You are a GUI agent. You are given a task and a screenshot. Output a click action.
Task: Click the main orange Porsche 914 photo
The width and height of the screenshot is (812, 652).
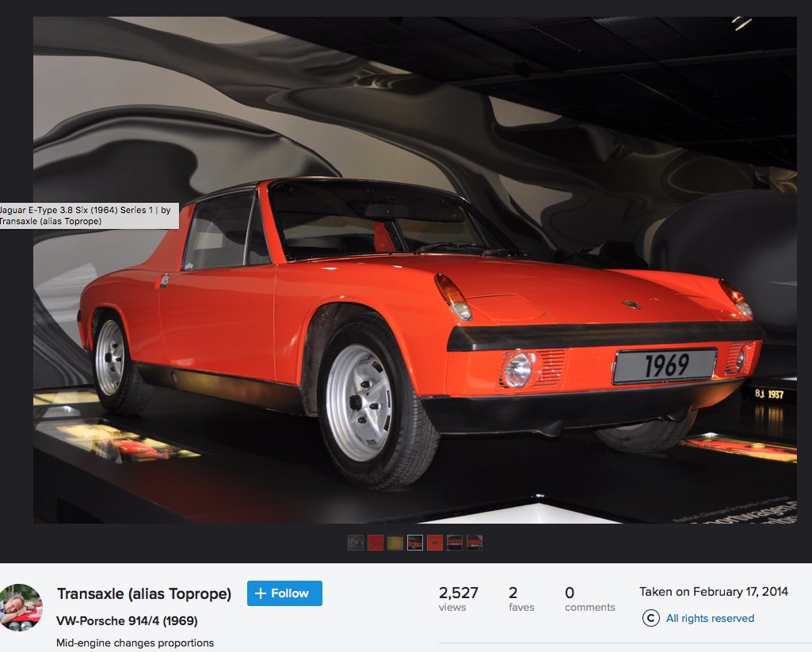[x=415, y=270]
